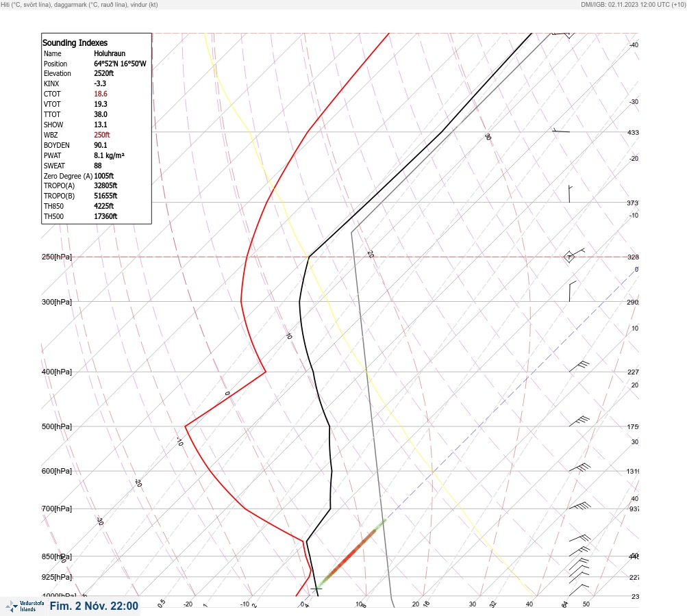Click the BOYDEN value '90.1'

(x=100, y=145)
